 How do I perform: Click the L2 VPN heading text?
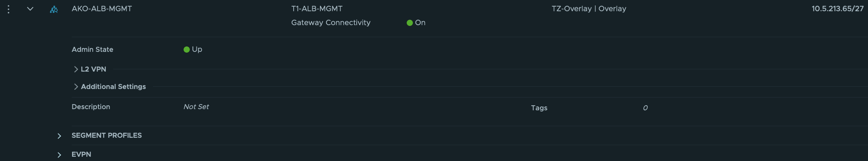point(93,69)
